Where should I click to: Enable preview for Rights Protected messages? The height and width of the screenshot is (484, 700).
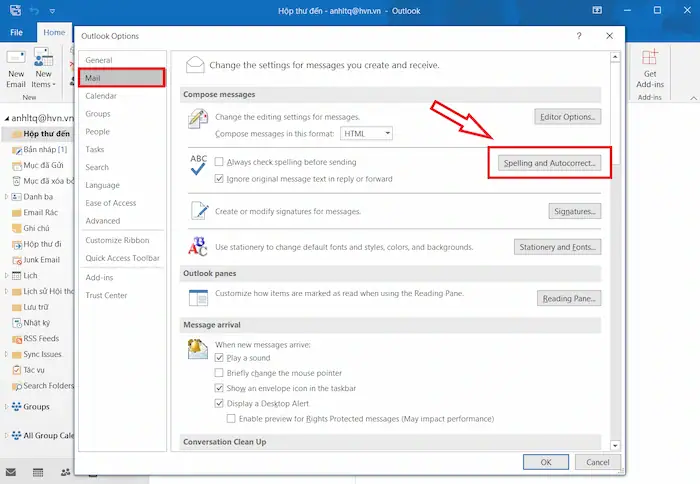231,419
